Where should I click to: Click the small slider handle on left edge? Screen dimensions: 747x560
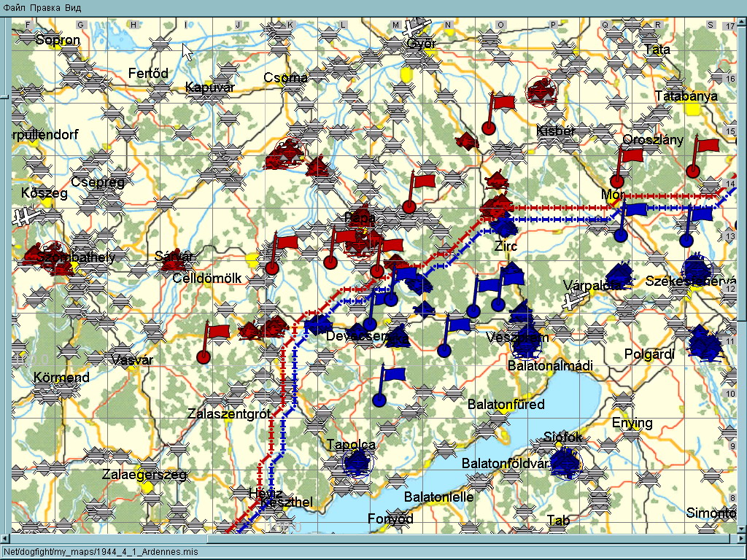(x=4, y=96)
